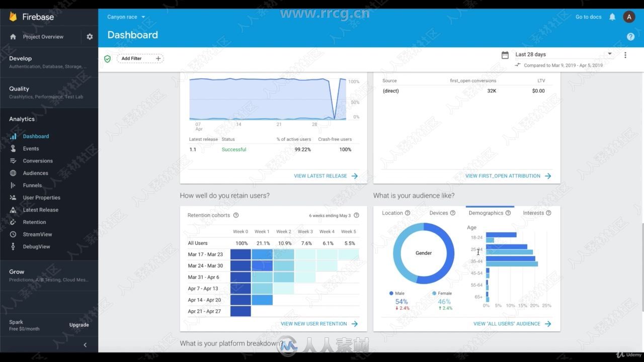Image resolution: width=644 pixels, height=362 pixels.
Task: Open View New User Retention link
Action: coord(319,324)
